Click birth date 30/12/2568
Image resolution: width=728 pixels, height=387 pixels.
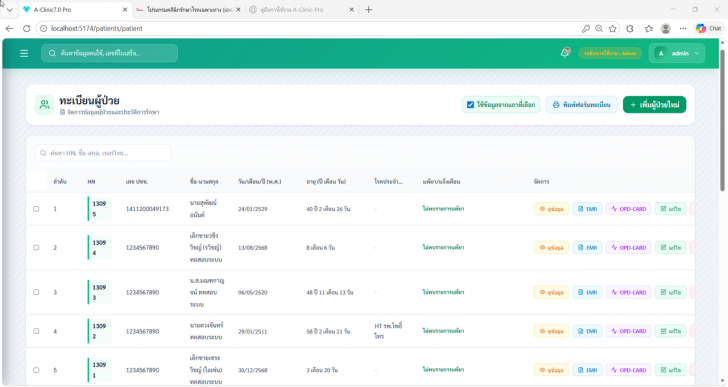tap(253, 370)
